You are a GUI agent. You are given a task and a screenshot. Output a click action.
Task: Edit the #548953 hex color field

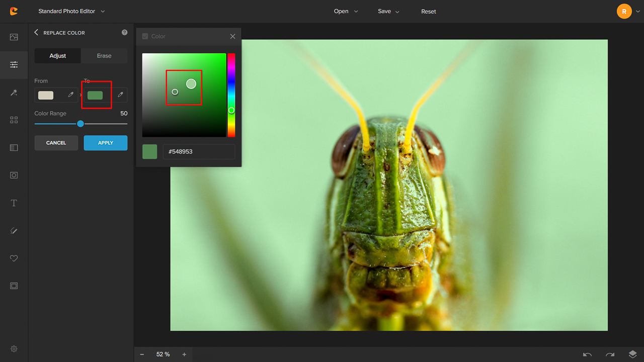199,151
